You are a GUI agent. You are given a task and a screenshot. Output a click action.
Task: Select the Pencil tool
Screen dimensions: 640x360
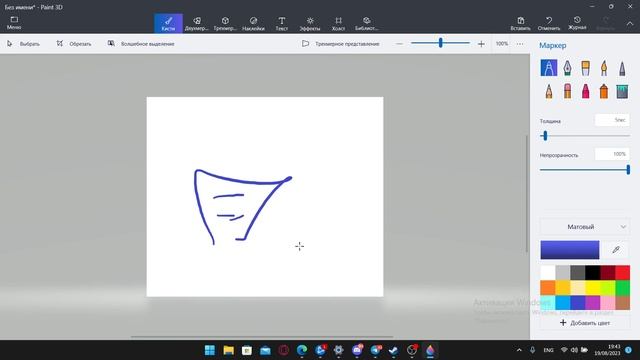[x=549, y=91]
